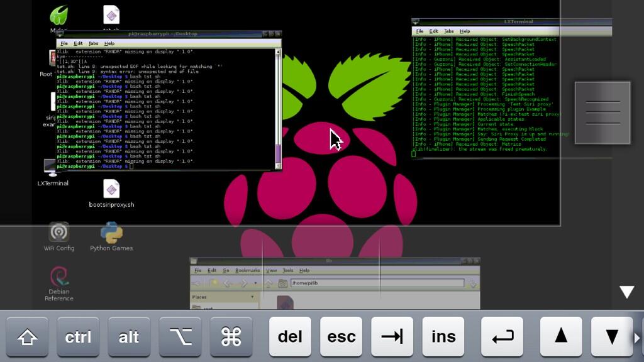The image size is (644, 362).
Task: Open the Edit menu in the pi@raspberrypi terminal
Action: pyautogui.click(x=78, y=43)
